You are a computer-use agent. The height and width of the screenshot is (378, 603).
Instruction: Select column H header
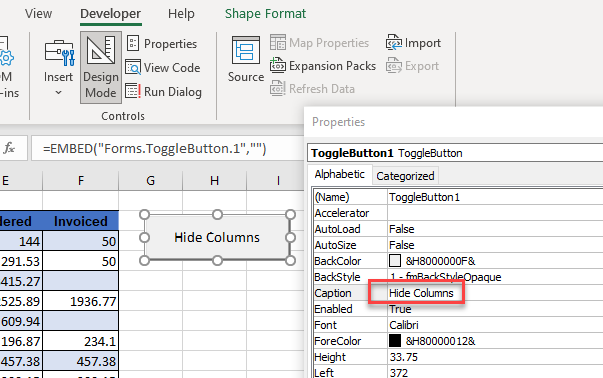pos(214,180)
